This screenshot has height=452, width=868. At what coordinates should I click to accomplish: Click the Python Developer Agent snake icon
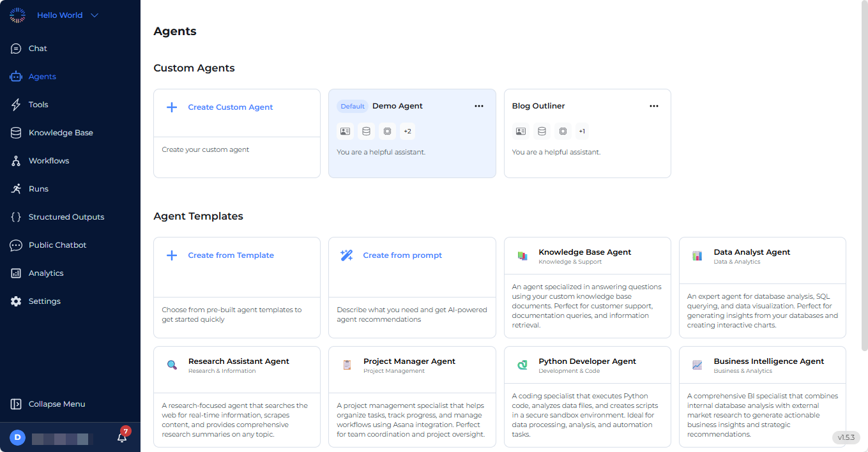tap(522, 365)
